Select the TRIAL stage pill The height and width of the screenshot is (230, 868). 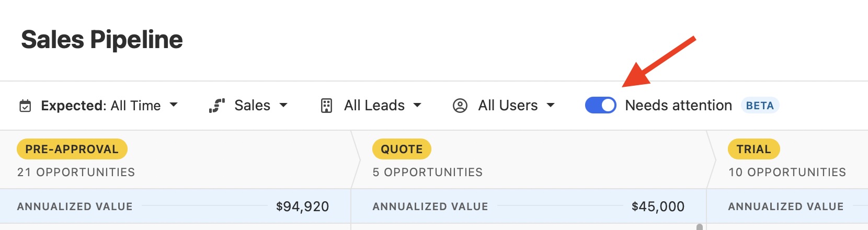tap(753, 149)
